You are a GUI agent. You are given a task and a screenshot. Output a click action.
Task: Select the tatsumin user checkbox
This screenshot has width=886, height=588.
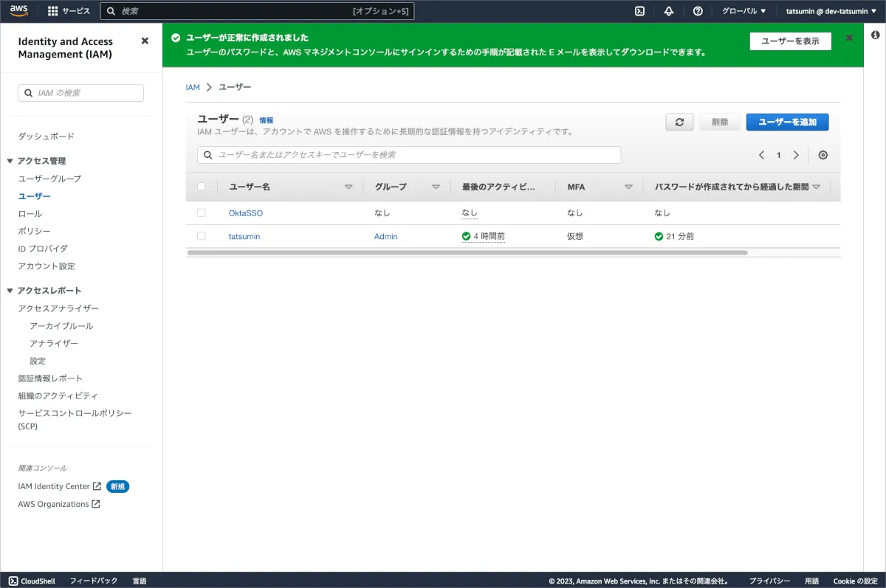click(x=202, y=236)
